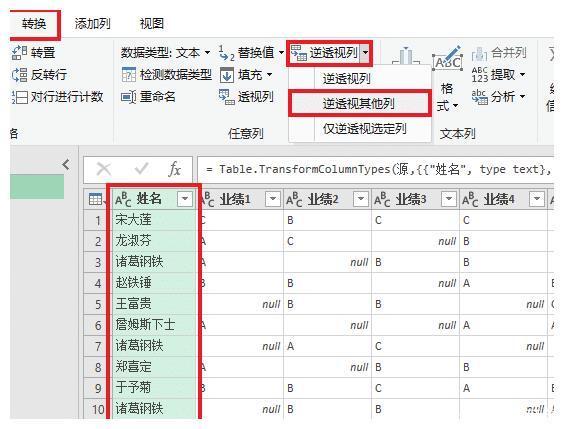The image size is (564, 429).
Task: Click the 对行进行计数 count rows icon
Action: click(19, 97)
